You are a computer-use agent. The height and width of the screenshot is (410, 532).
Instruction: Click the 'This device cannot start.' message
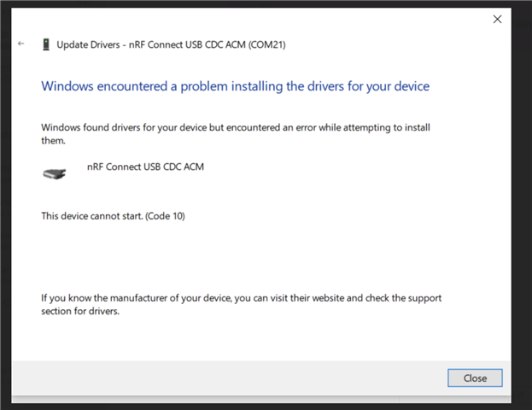click(x=92, y=216)
